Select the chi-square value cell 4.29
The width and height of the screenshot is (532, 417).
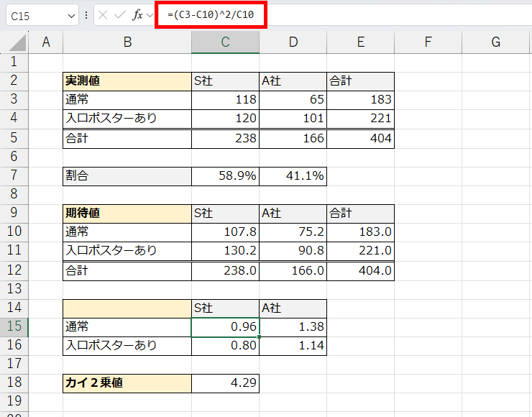[225, 383]
